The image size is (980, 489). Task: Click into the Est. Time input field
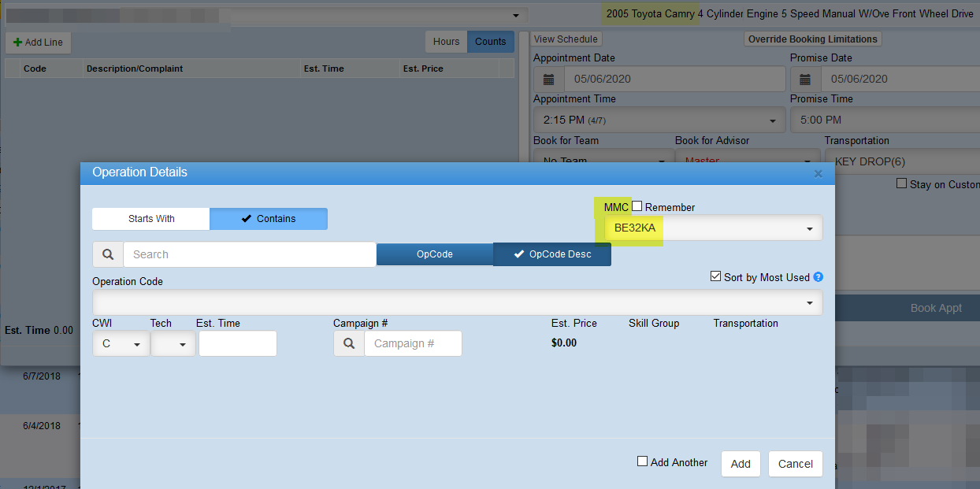[237, 343]
